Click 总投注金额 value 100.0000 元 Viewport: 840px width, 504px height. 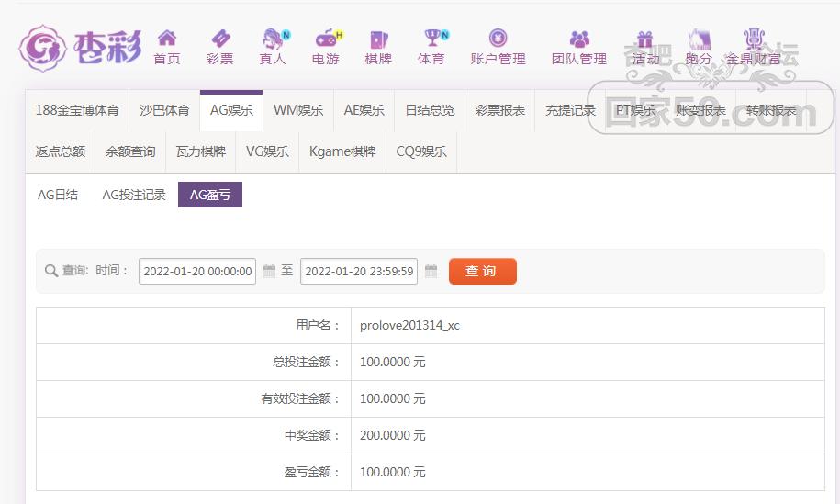click(x=393, y=362)
